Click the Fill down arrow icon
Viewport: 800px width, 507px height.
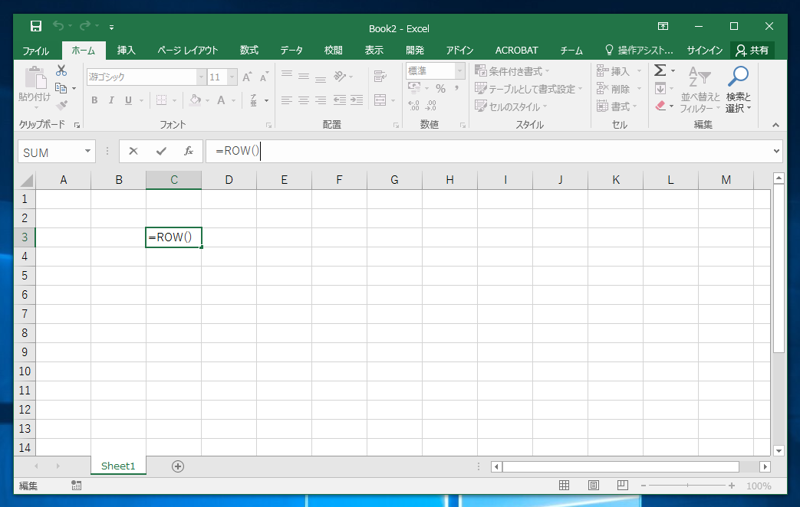660,88
